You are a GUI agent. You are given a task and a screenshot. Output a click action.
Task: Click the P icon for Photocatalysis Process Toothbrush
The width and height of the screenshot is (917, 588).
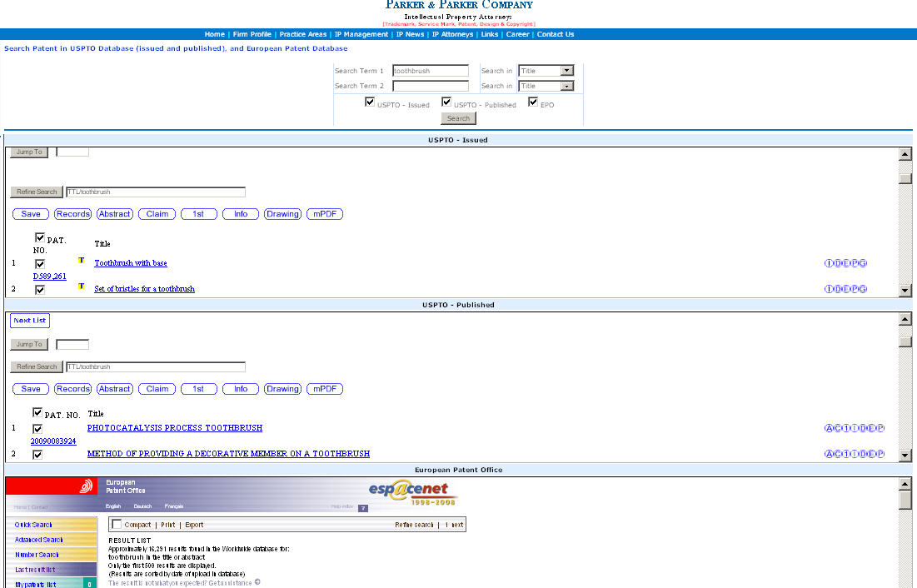click(x=880, y=428)
